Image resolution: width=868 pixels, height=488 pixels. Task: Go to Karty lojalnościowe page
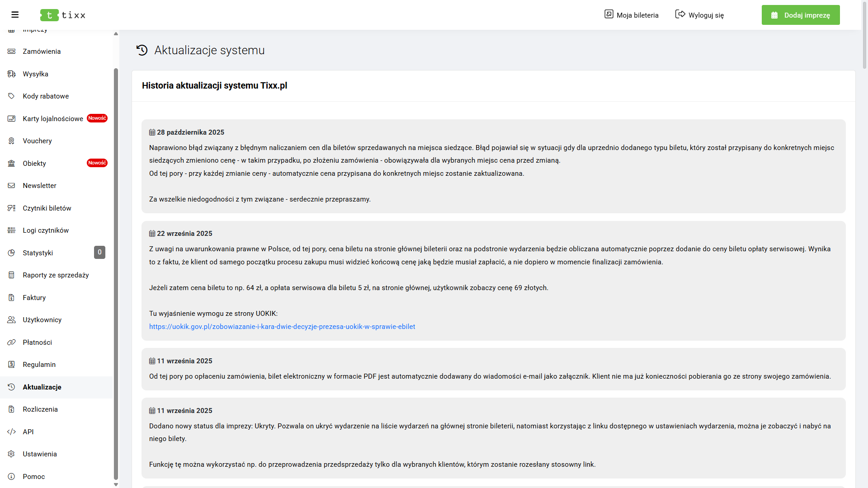(x=53, y=119)
